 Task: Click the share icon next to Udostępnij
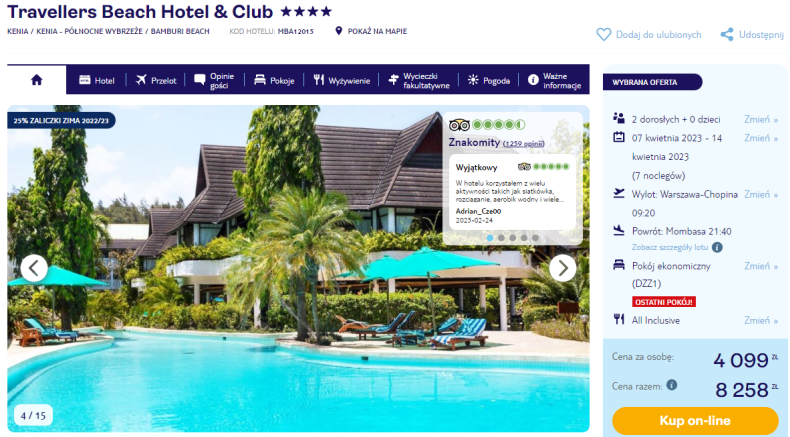727,35
